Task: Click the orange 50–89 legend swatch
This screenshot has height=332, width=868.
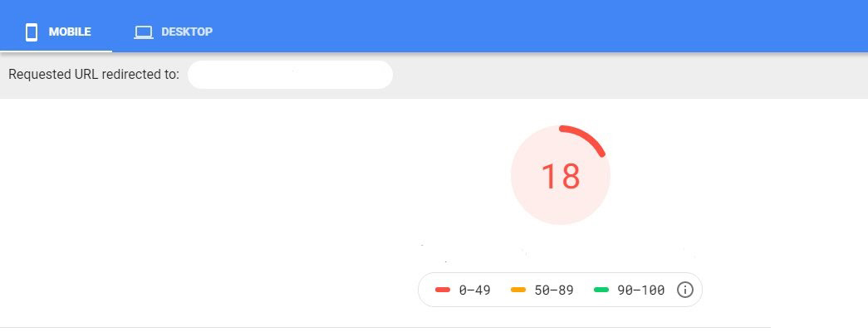Action: coord(519,290)
